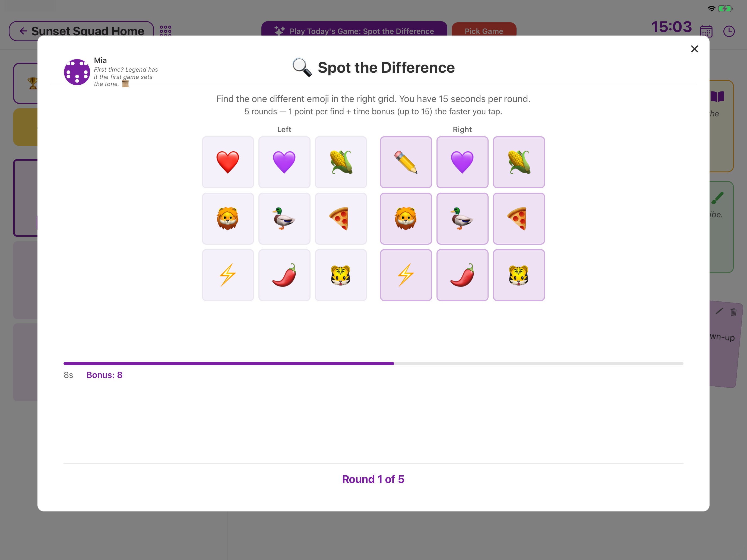Open the calendar icon in the top right

tap(707, 31)
